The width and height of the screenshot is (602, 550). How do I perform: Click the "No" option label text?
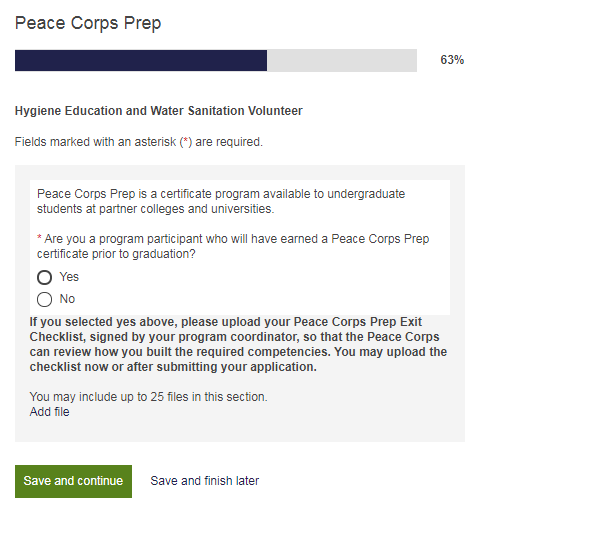tap(67, 299)
